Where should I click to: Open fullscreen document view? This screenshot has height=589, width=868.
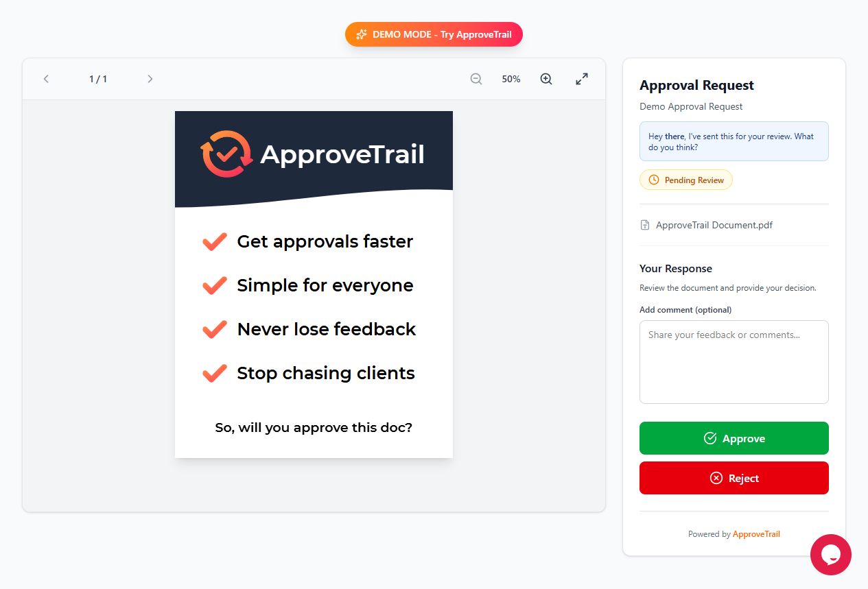pyautogui.click(x=582, y=79)
